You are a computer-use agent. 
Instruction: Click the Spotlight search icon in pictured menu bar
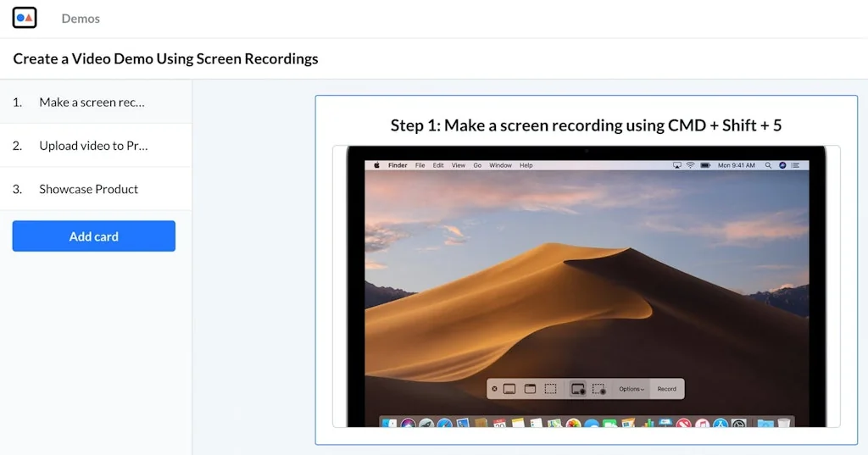point(768,165)
